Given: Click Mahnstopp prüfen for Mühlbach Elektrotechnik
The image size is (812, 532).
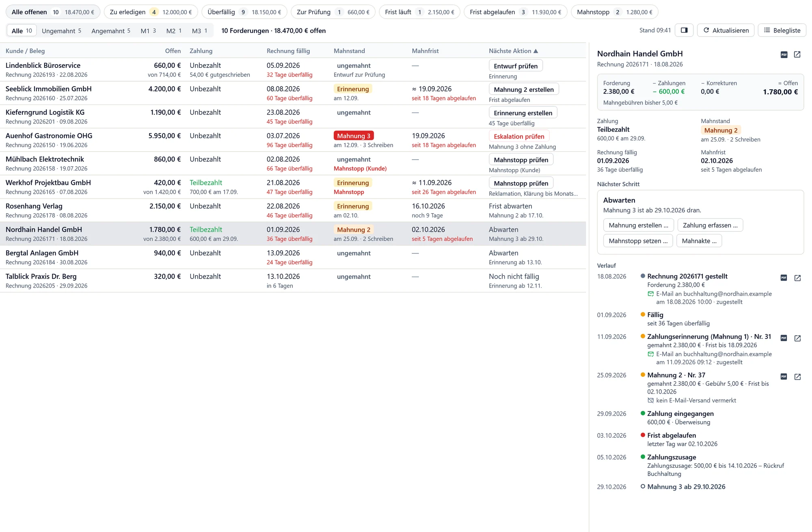Looking at the screenshot, I should click(521, 160).
